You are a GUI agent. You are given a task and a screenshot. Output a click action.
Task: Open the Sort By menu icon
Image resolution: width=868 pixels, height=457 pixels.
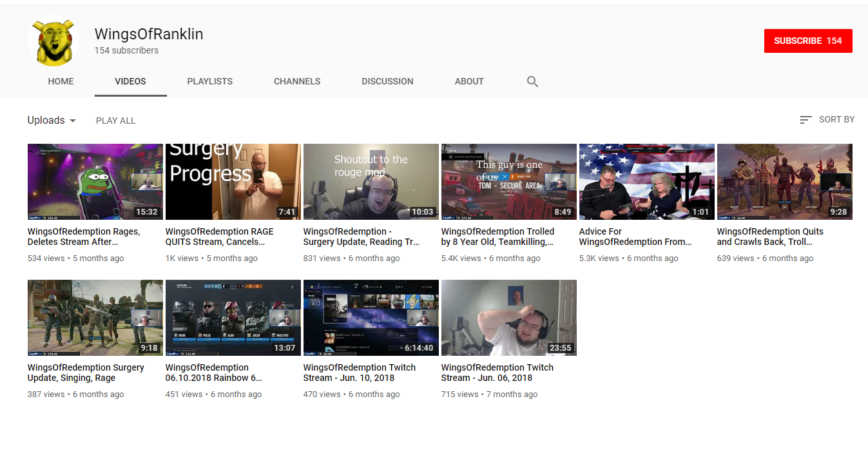[x=805, y=120]
